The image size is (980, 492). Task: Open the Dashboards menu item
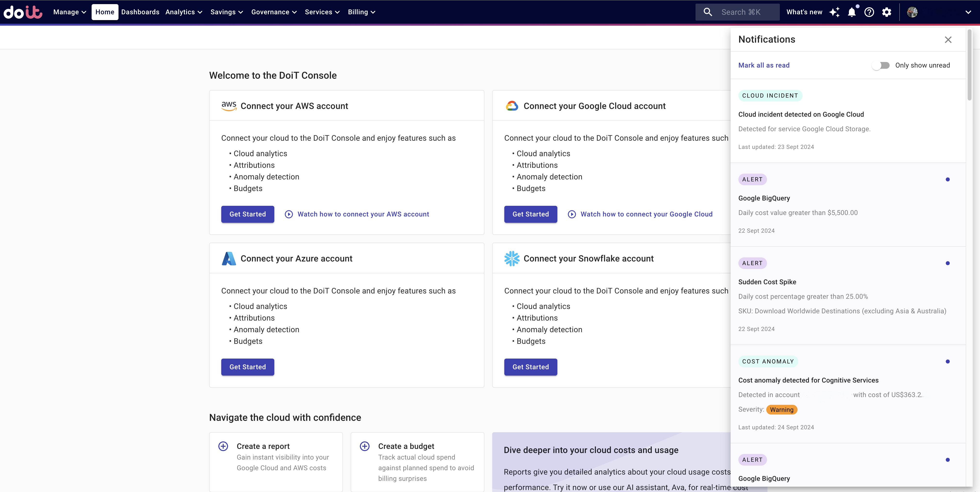(x=140, y=12)
